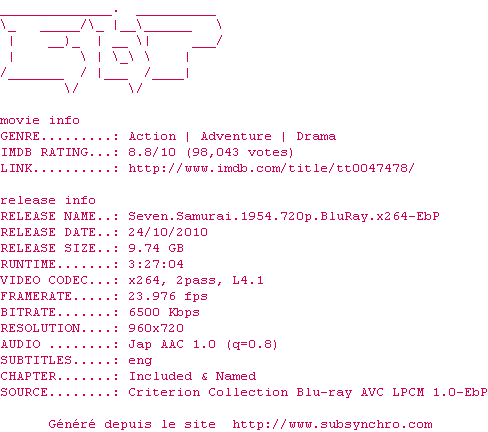
Task: Click the framerate 23.976 fps value
Action: [x=168, y=296]
